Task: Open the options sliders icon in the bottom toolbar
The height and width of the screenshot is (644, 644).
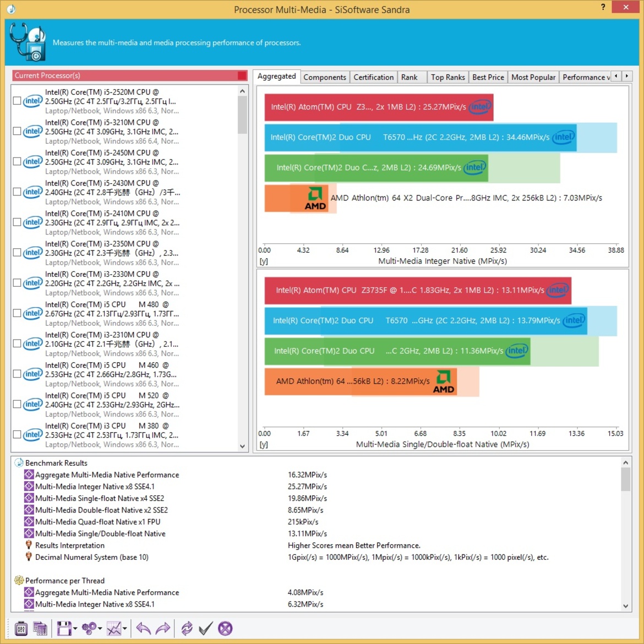Action: coord(21,629)
